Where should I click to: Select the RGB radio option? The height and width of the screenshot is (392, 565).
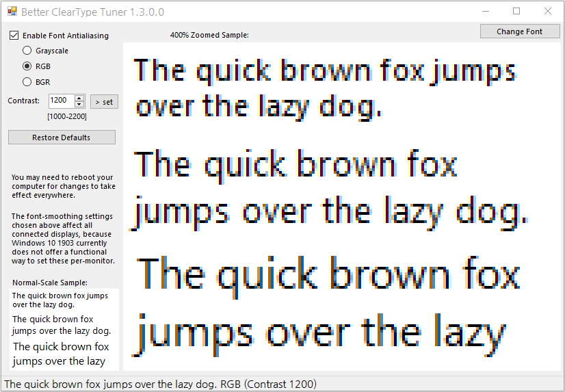click(27, 66)
